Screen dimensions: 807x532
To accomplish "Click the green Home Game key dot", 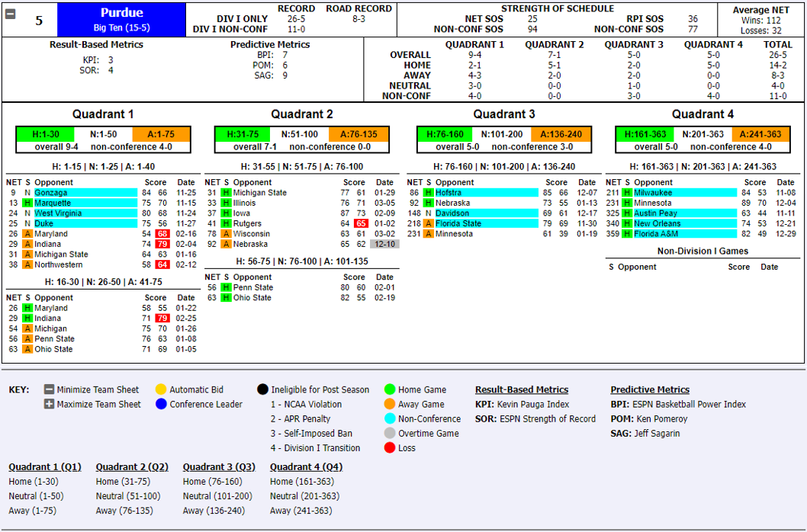I will tap(390, 389).
